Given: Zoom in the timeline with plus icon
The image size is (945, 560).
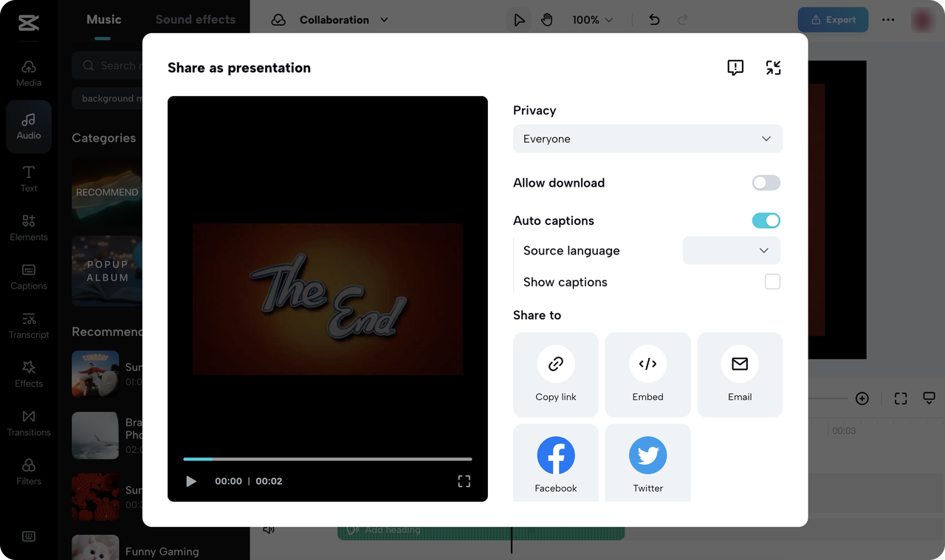Looking at the screenshot, I should coord(862,398).
